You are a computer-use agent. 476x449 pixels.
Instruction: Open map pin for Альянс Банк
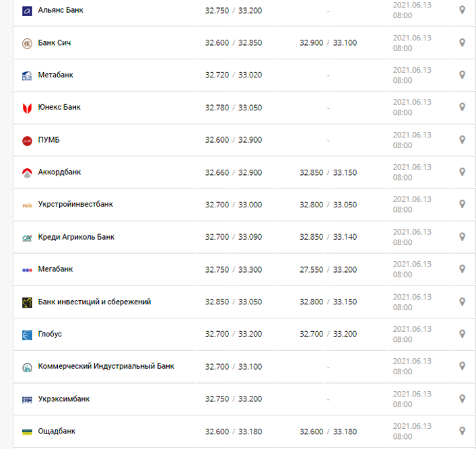(462, 10)
